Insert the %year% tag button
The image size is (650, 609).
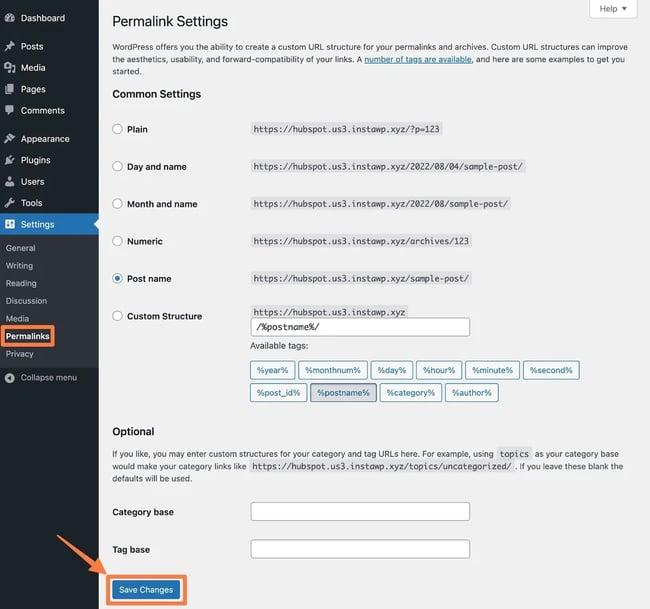click(x=272, y=370)
